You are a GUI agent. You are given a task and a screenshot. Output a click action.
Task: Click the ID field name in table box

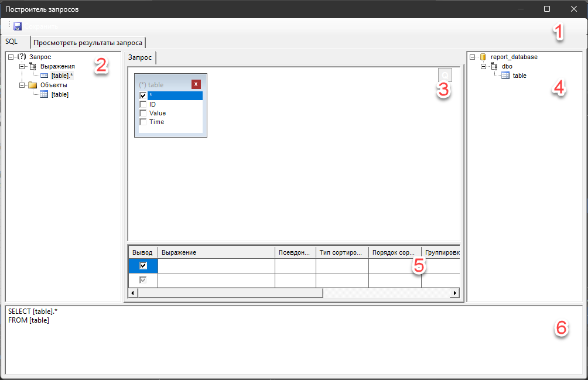pyautogui.click(x=152, y=104)
